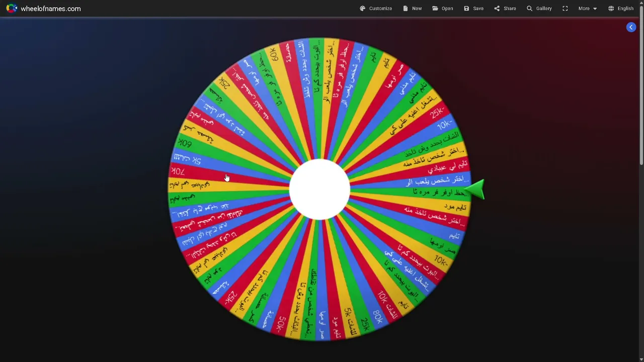The image size is (644, 362).
Task: Click the white wheel center to spin
Action: click(x=319, y=190)
